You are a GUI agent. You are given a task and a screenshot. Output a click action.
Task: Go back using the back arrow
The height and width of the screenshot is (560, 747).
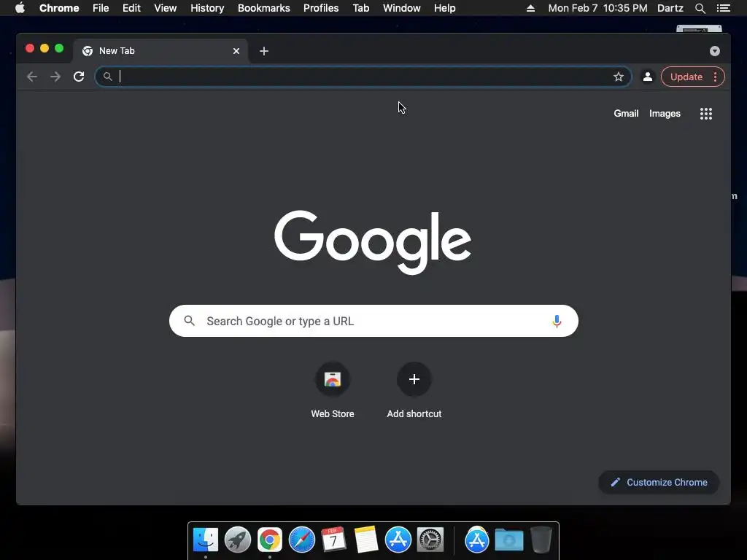pos(32,77)
